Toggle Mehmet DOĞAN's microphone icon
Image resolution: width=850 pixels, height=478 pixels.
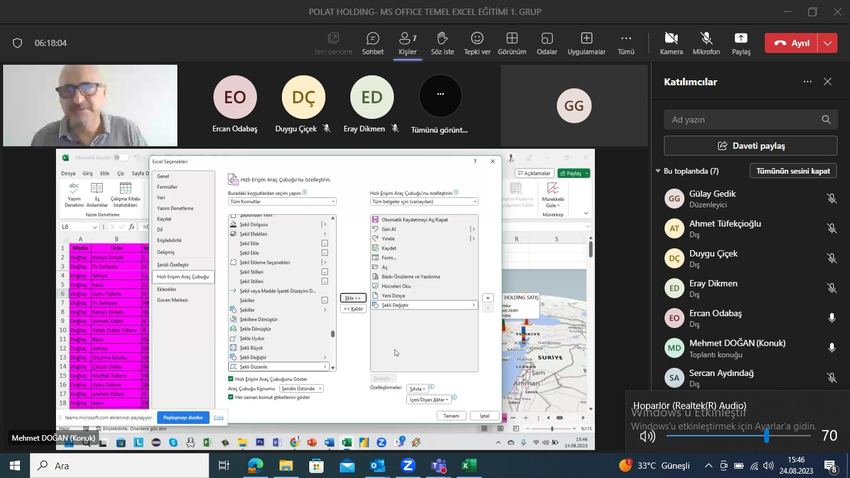click(831, 348)
